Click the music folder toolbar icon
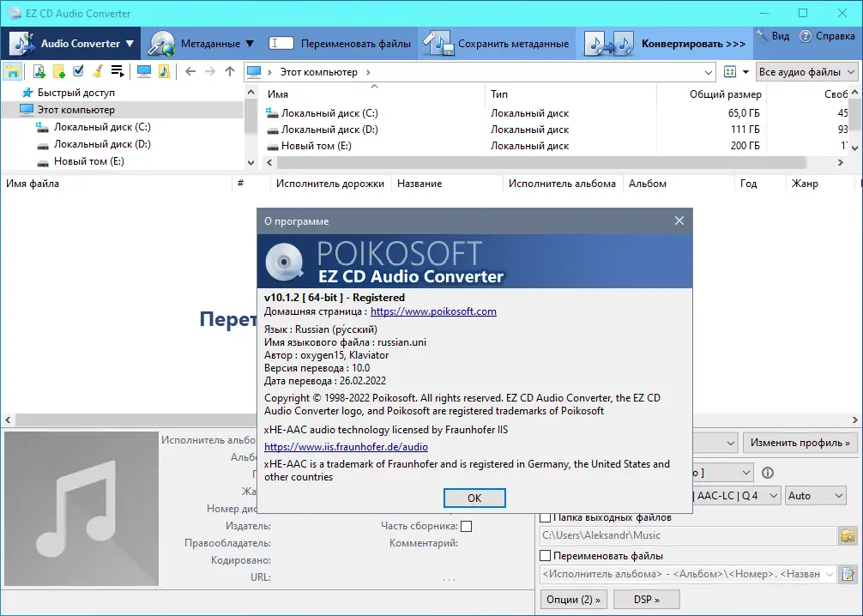This screenshot has height=616, width=863. [x=164, y=71]
